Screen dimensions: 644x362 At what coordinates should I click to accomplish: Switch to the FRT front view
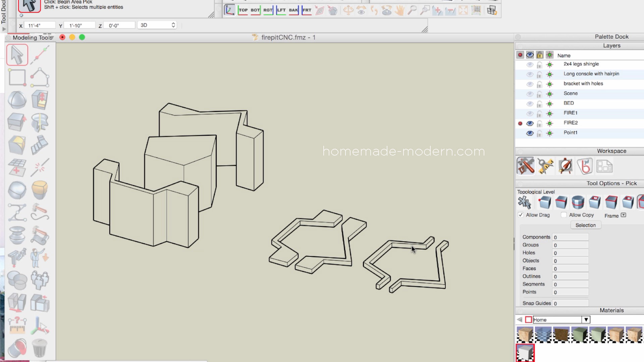click(307, 10)
